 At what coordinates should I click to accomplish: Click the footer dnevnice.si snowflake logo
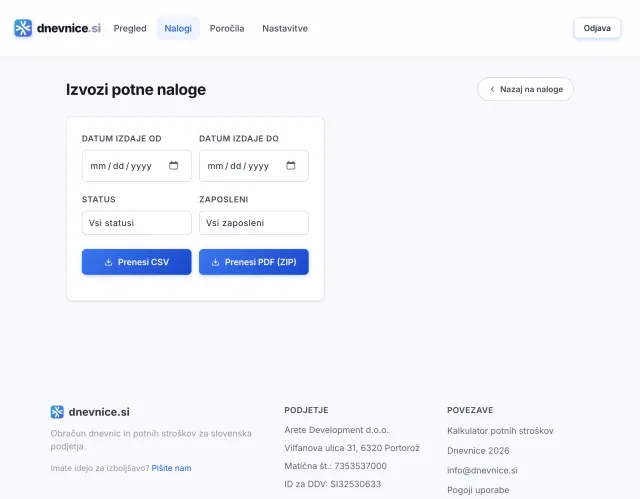pos(57,411)
